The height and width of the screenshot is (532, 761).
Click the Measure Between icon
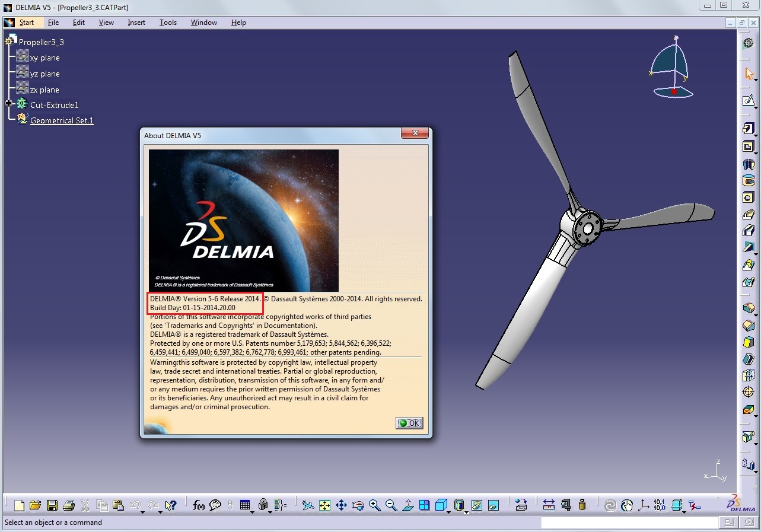pos(549,505)
